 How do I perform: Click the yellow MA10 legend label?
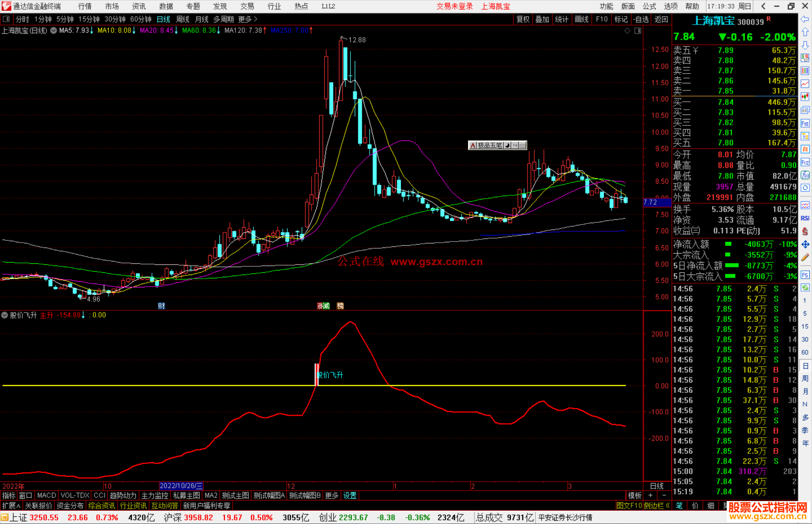click(115, 30)
